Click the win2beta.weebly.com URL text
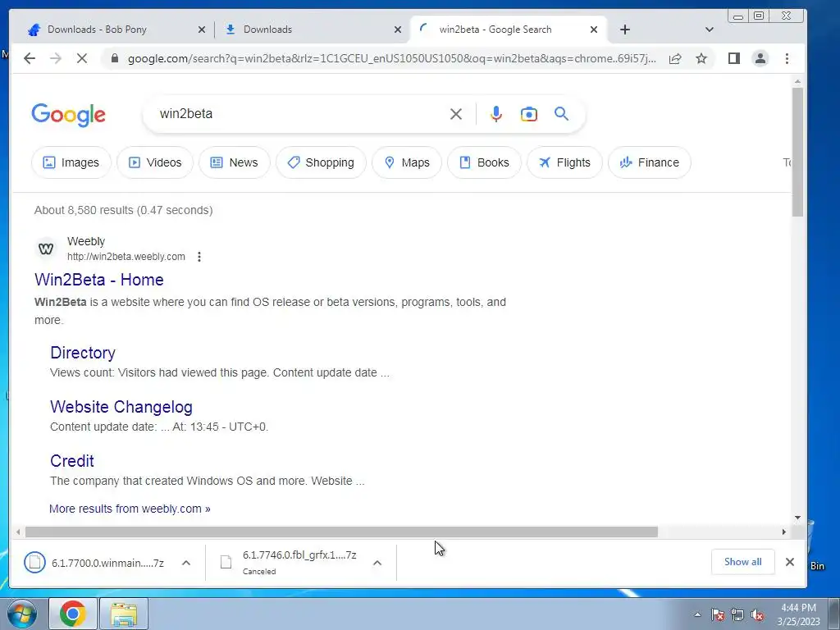Image resolution: width=840 pixels, height=630 pixels. click(126, 257)
